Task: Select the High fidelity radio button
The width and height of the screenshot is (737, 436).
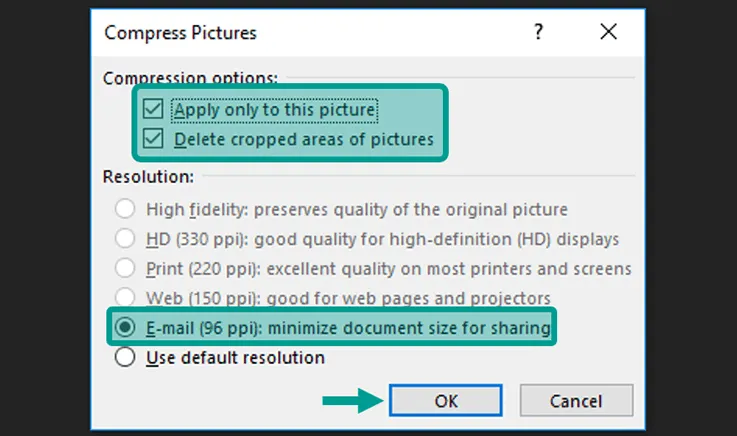Action: [x=125, y=209]
